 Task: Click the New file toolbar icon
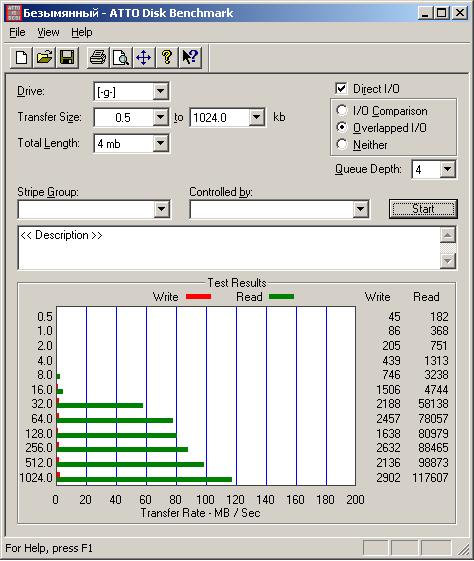click(x=21, y=57)
